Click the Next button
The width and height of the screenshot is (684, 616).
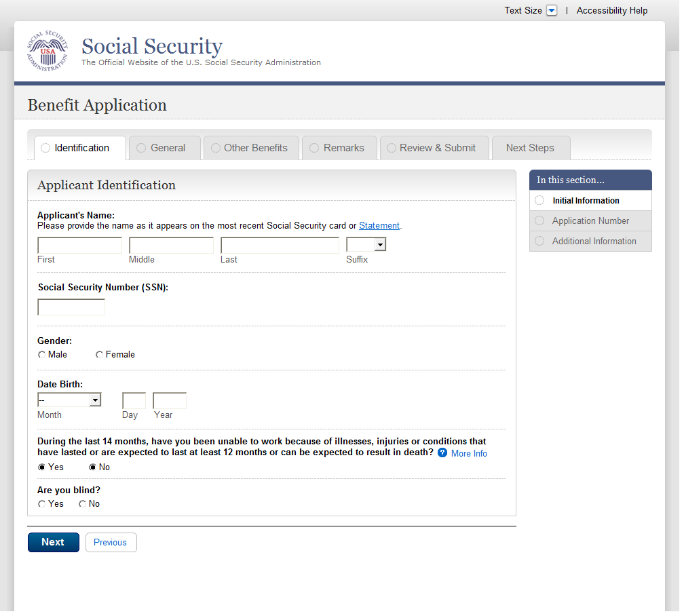pyautogui.click(x=53, y=542)
